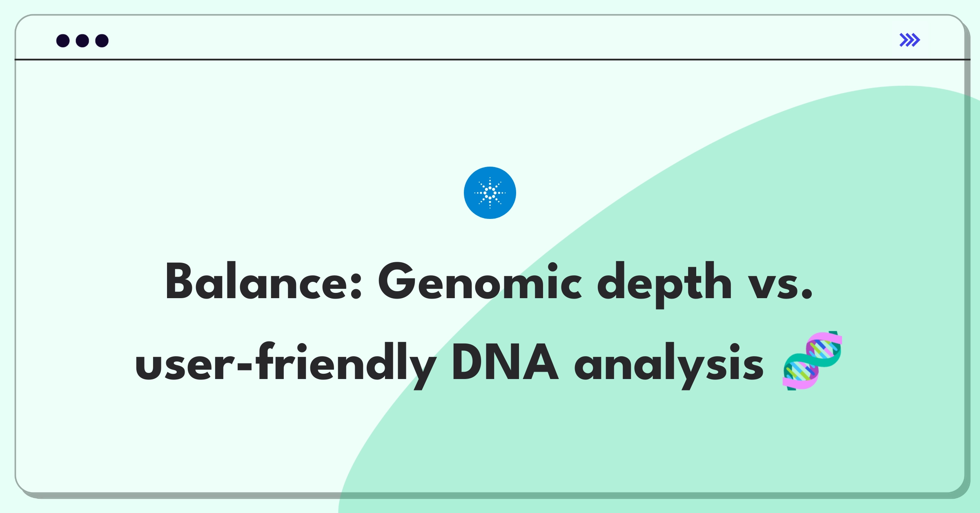Click the middle dark window dot
The width and height of the screenshot is (980, 513).
(x=82, y=41)
